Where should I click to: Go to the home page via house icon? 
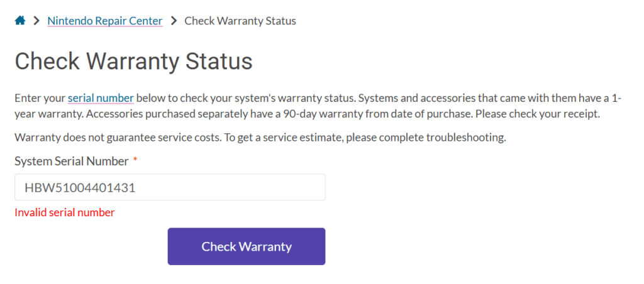point(20,21)
